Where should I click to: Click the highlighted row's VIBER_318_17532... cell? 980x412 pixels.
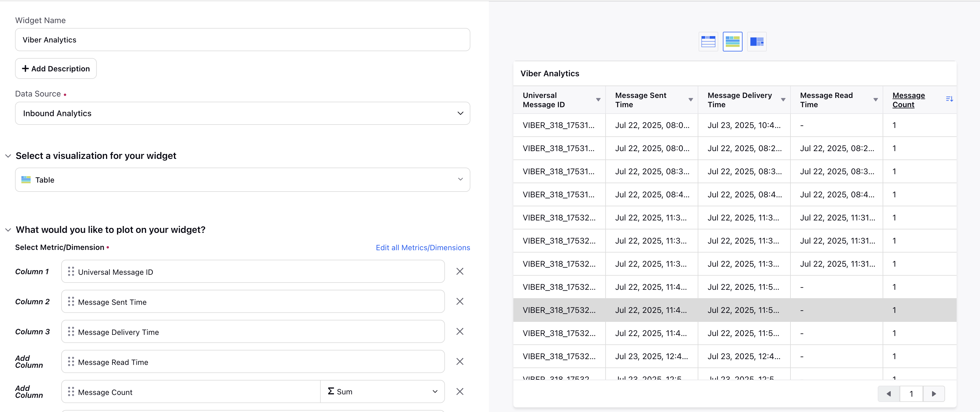click(x=559, y=310)
